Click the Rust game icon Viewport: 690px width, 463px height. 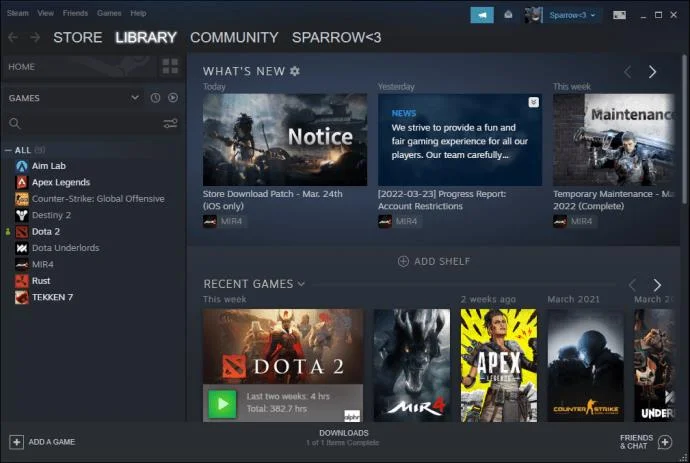[x=22, y=281]
